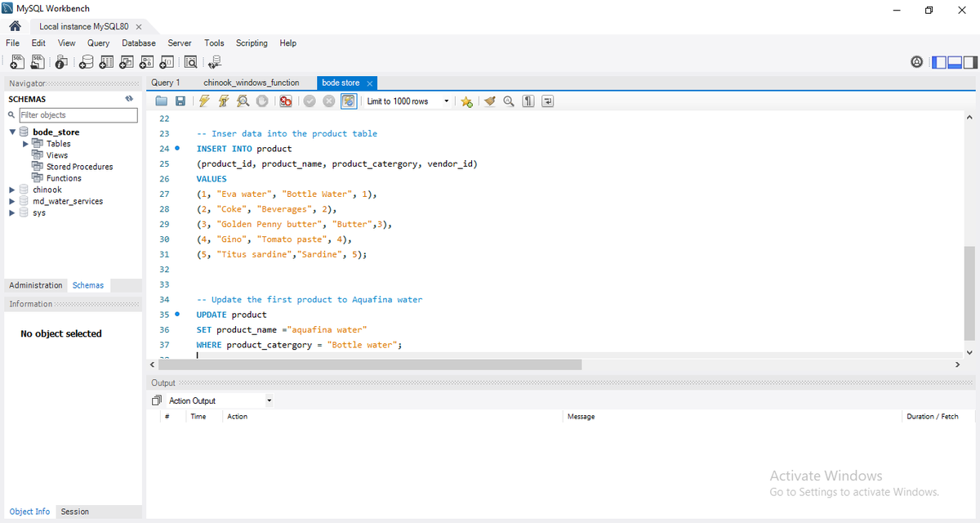Click the Filter objects search field
The height and width of the screenshot is (523, 980).
pos(78,115)
